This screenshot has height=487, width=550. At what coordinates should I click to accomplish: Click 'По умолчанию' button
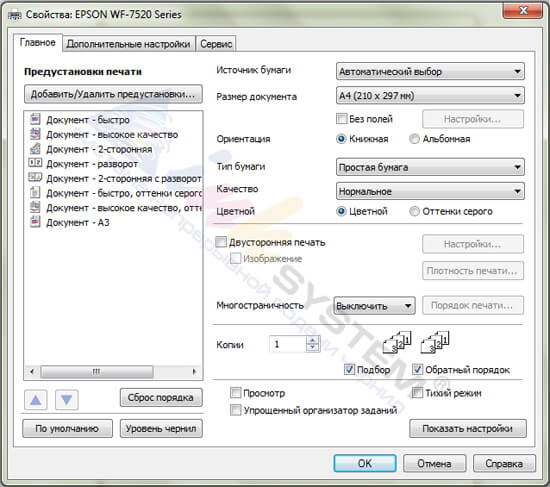67,428
